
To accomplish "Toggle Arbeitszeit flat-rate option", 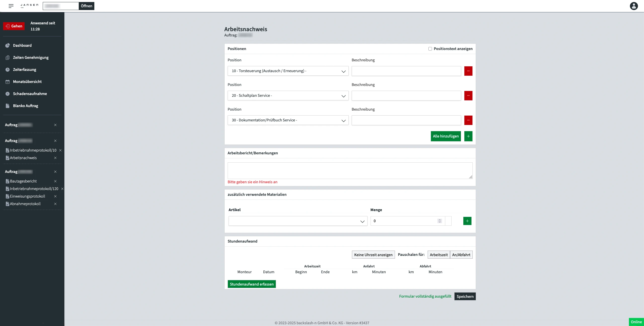I will 438,255.
